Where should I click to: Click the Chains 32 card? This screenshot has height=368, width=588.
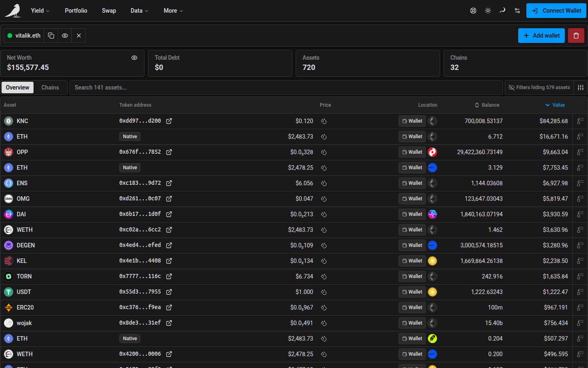pos(515,63)
